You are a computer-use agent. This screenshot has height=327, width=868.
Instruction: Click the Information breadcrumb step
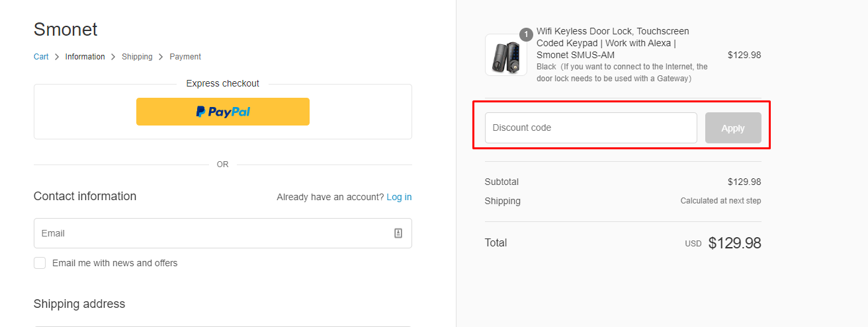(x=85, y=57)
